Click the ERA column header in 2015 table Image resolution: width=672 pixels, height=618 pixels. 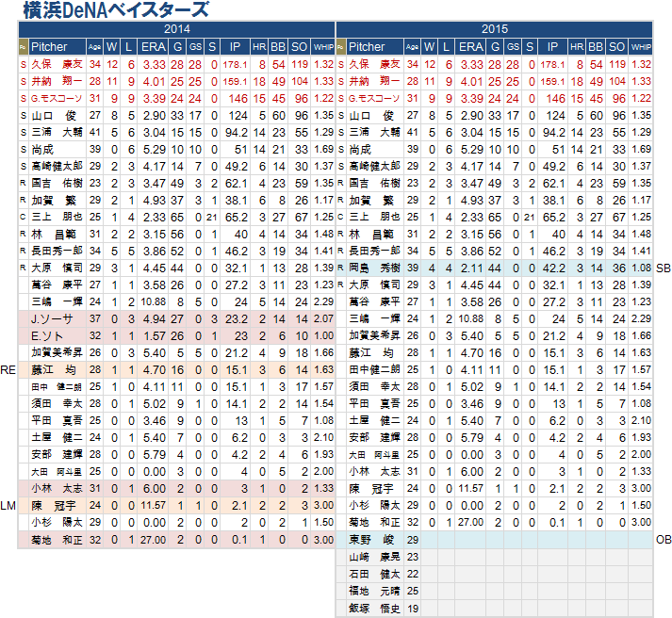tap(471, 47)
